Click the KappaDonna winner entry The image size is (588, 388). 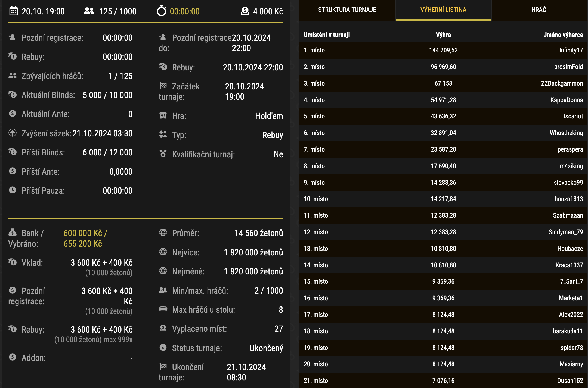pyautogui.click(x=567, y=100)
